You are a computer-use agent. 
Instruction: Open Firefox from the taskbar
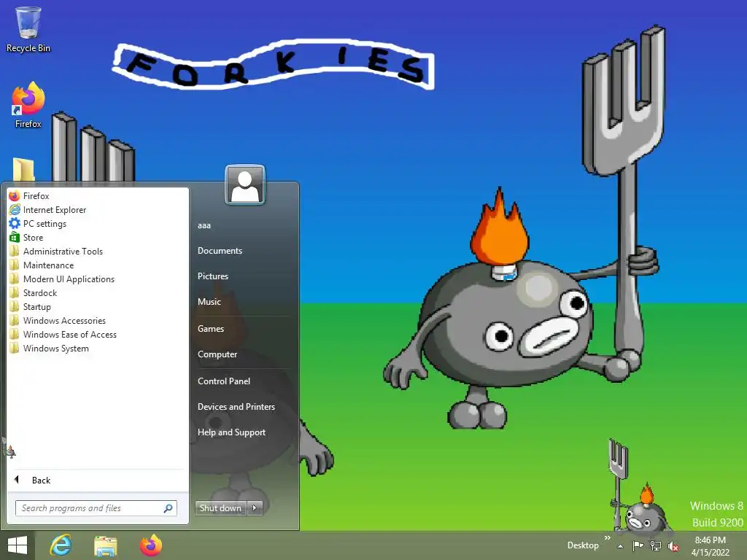(x=150, y=545)
